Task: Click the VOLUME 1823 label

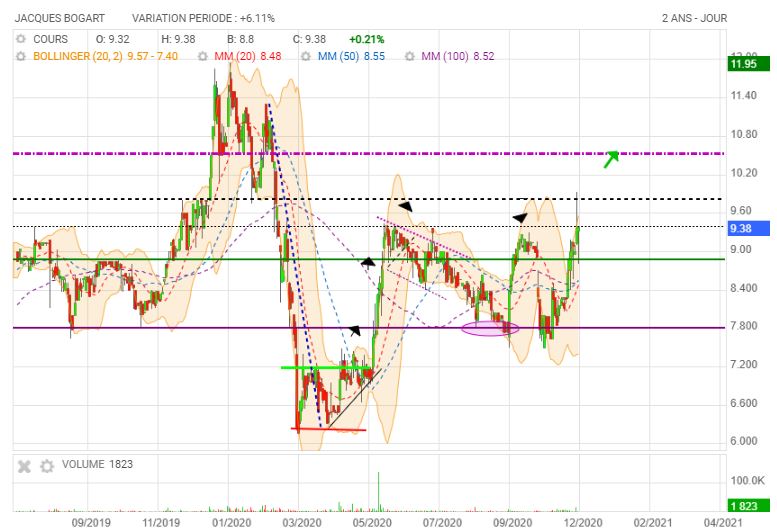Action: coord(97,464)
